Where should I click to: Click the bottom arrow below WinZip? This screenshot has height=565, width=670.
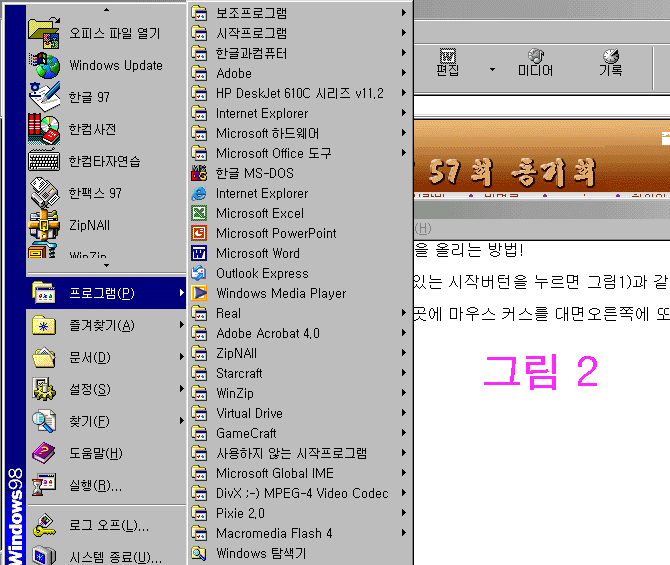click(106, 265)
